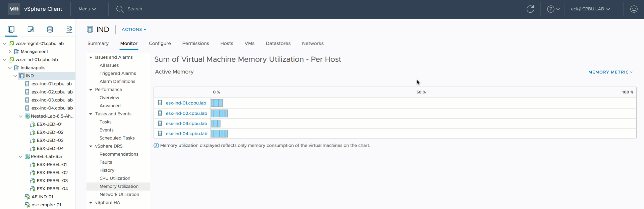This screenshot has width=644, height=209.
Task: Open the Hosts and Clusters inventory view icon
Action: click(11, 29)
